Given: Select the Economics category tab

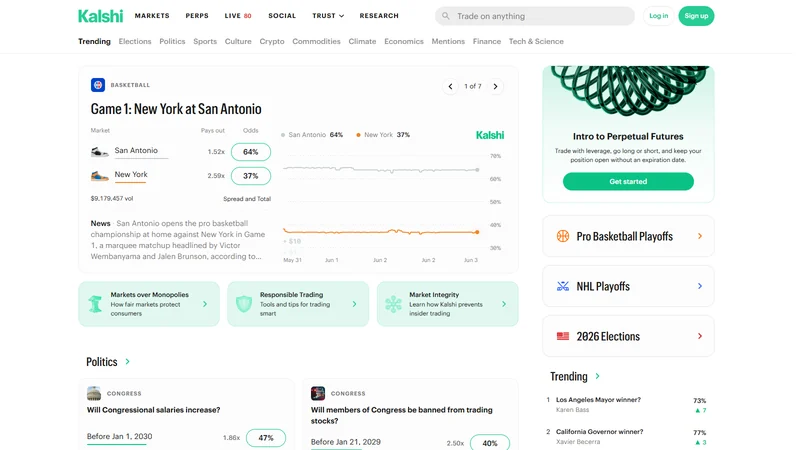Looking at the screenshot, I should click(x=404, y=41).
